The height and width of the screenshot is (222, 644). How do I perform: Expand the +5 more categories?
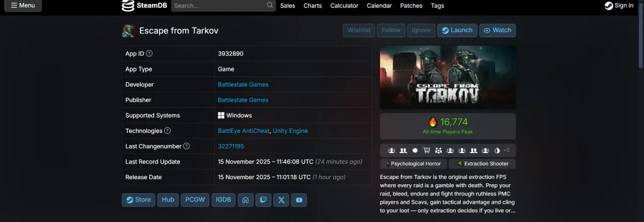[507, 151]
